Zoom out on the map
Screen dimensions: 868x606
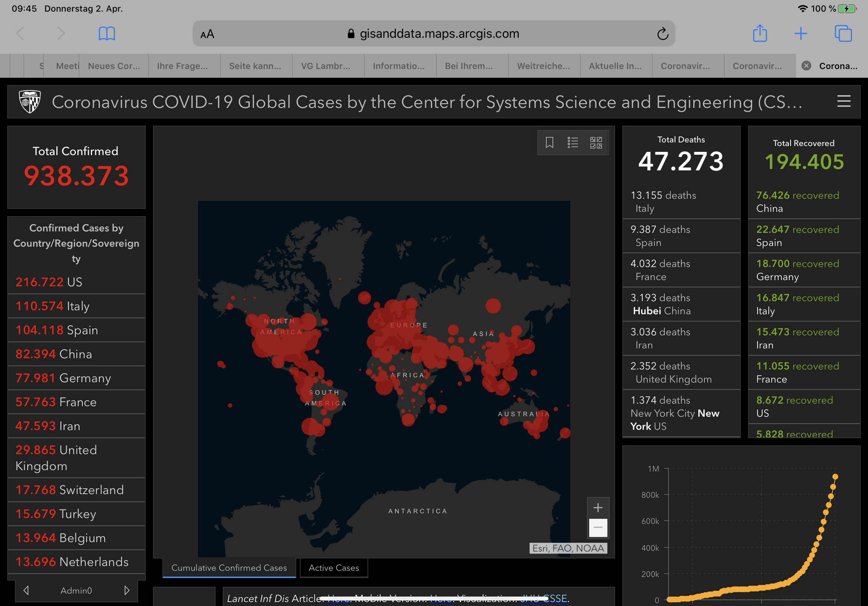pyautogui.click(x=598, y=528)
